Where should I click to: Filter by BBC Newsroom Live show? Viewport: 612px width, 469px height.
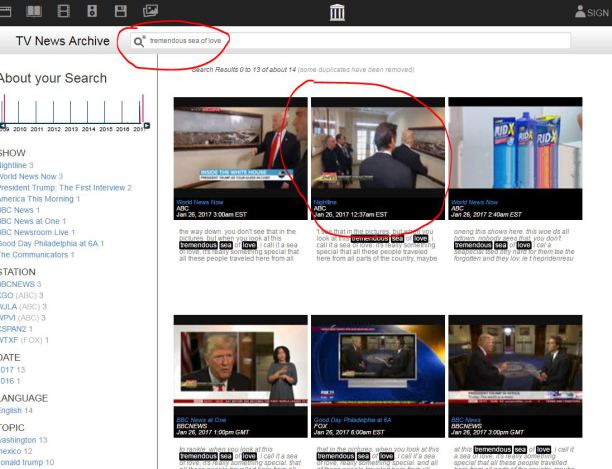(x=34, y=233)
